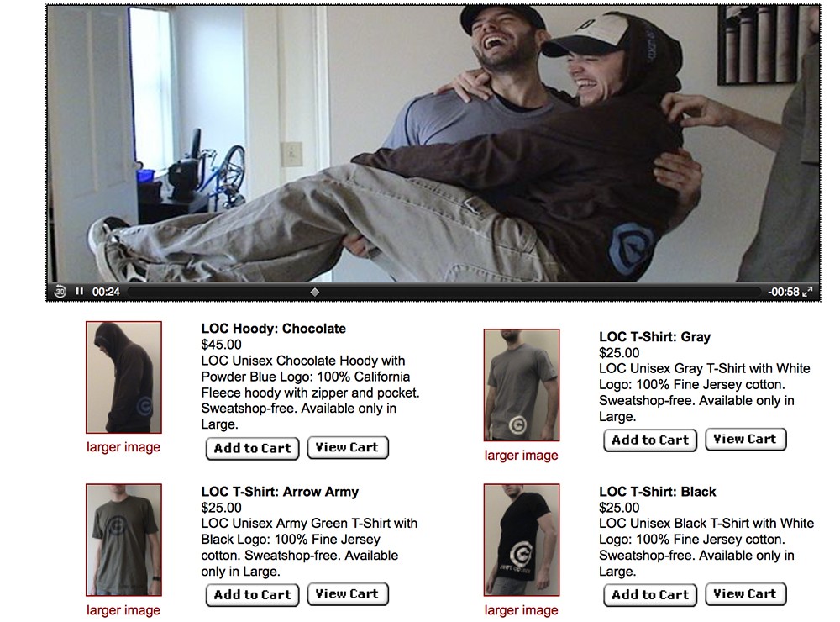Screen dimensions: 840x622
Task: Click the video progress scrubber diamond
Action: tap(315, 292)
